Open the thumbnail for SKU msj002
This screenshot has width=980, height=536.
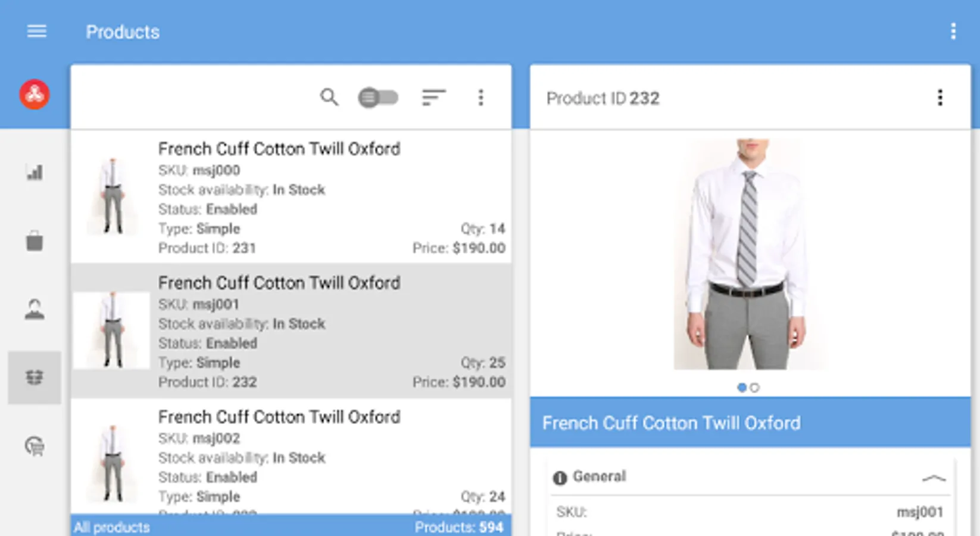[x=113, y=465]
